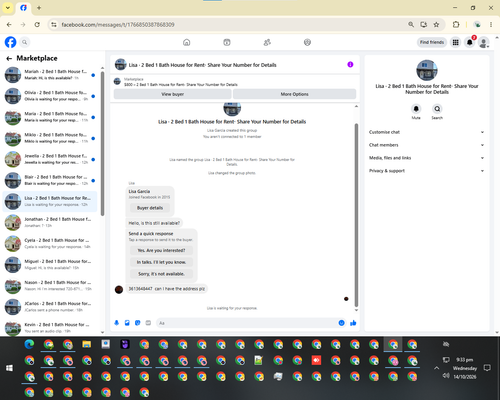Screen dimensions: 500x400
Task: Open Miguel's conversation in the list
Action: point(50,264)
